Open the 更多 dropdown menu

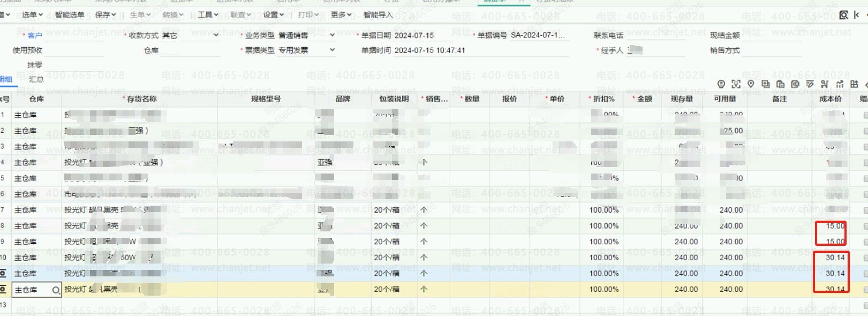[x=341, y=15]
